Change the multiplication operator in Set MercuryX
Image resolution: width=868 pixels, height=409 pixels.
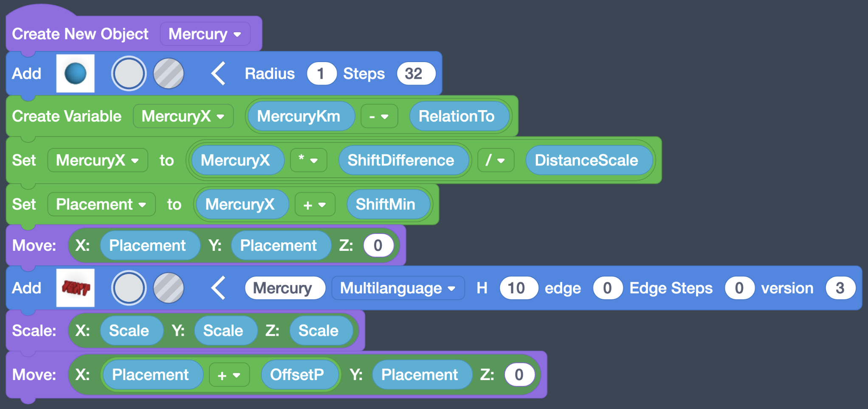(308, 160)
